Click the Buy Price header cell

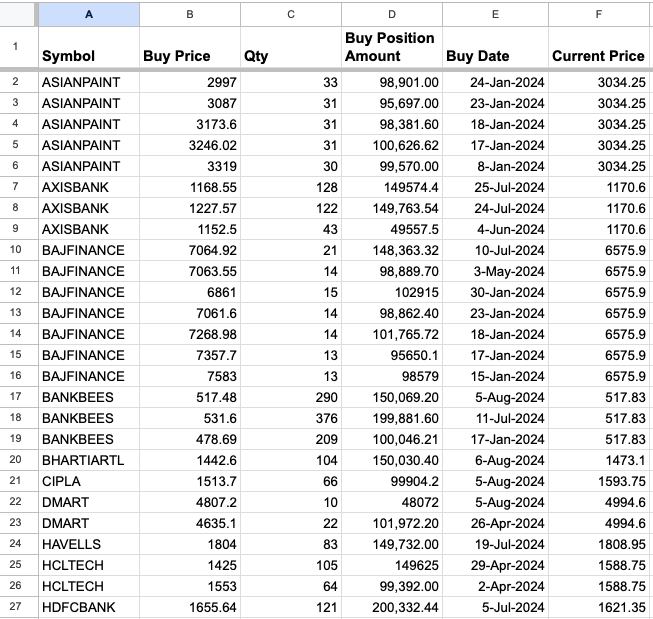point(190,47)
